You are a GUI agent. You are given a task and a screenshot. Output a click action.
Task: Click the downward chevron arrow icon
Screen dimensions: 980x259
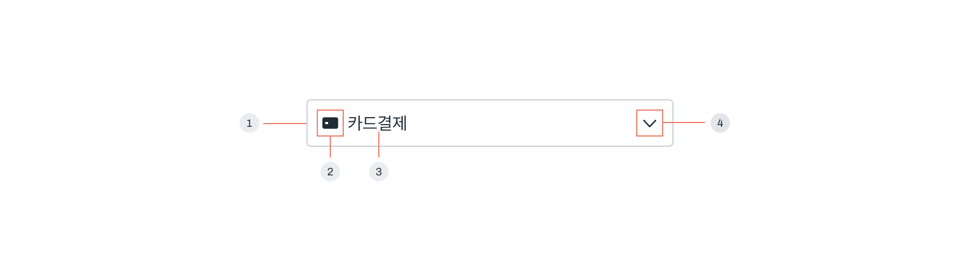coord(650,124)
